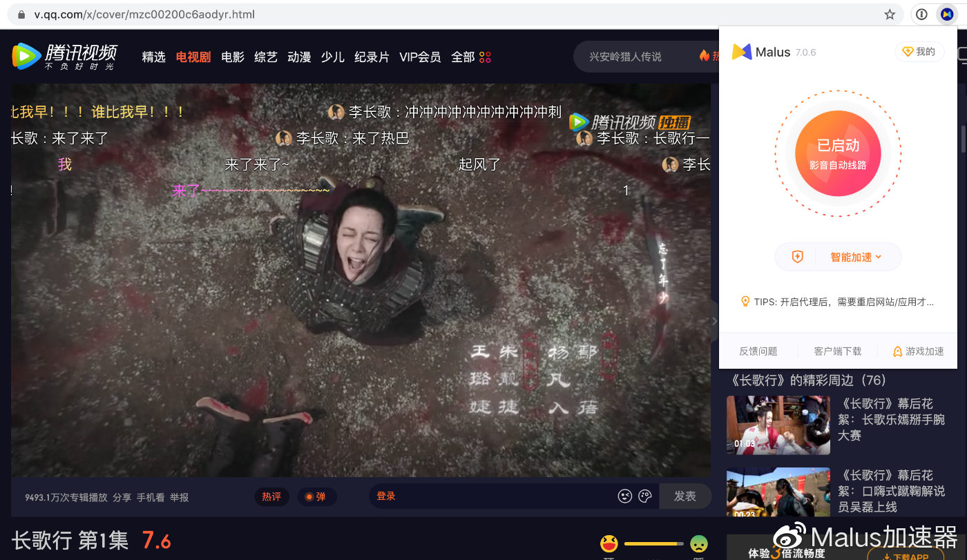Click the lightbulb TIPS icon
Screen dimensions: 967x560
745,302
